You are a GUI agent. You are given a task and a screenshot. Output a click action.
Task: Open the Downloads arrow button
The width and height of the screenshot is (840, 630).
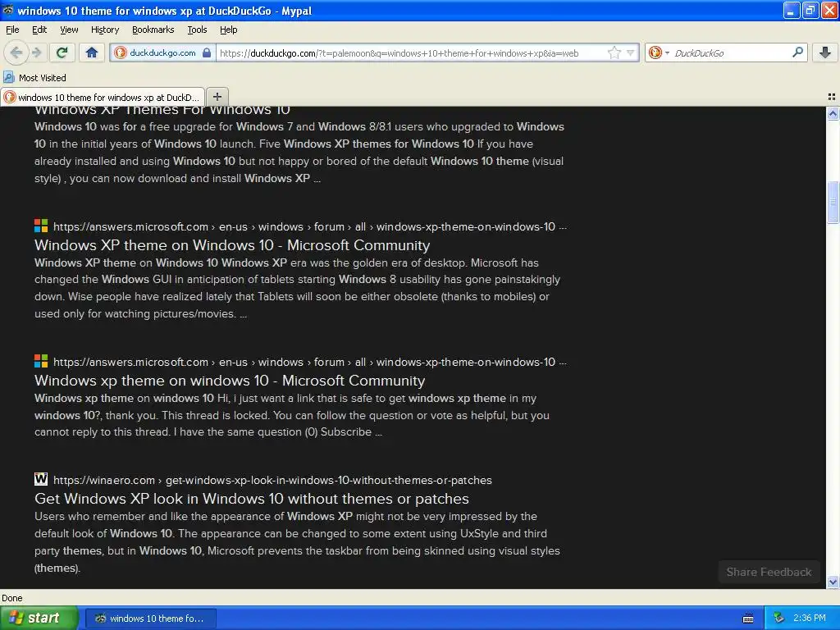tap(825, 52)
